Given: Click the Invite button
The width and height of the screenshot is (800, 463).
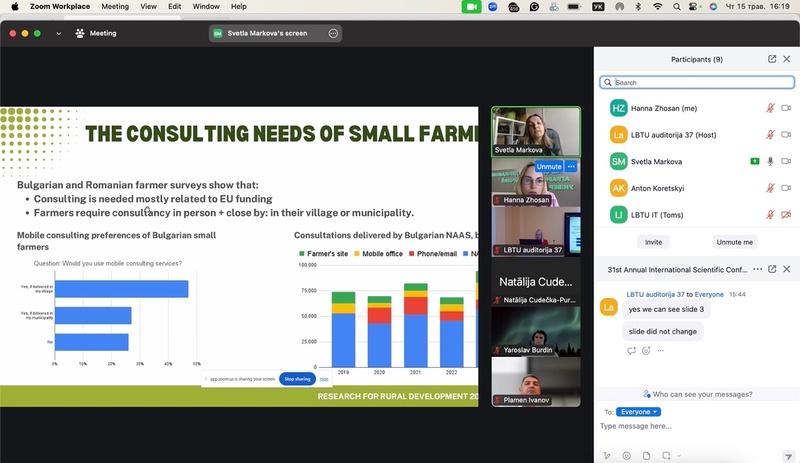Looking at the screenshot, I should click(653, 242).
